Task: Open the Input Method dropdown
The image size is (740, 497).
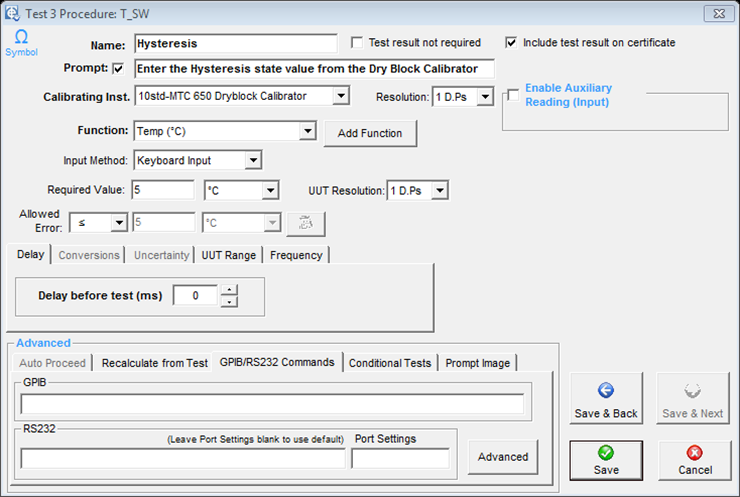Action: [252, 160]
